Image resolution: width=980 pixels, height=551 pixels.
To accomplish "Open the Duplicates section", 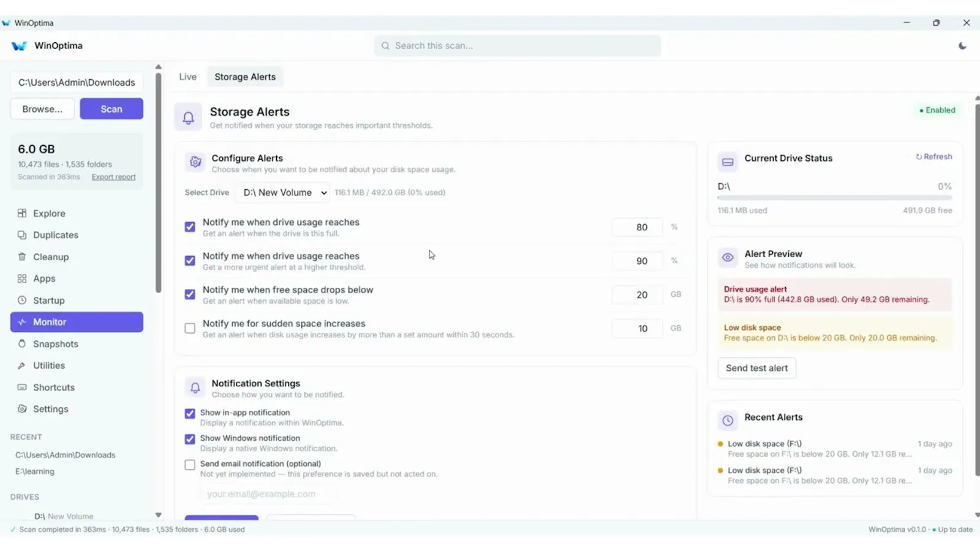I will coord(77,235).
